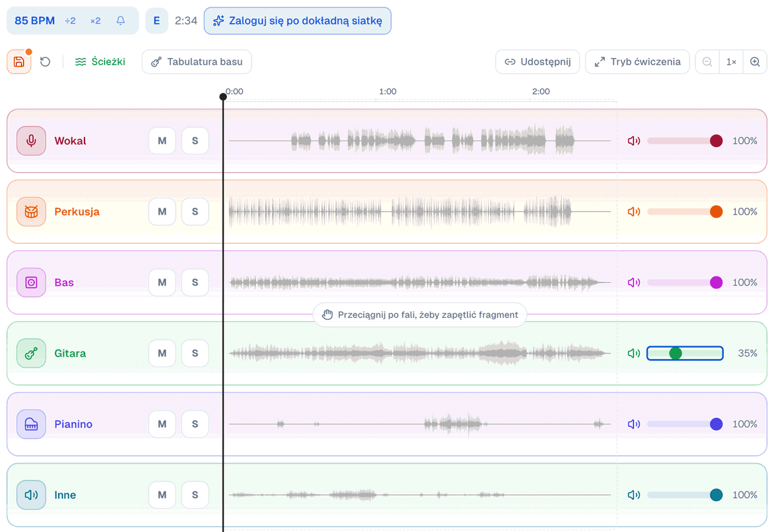Open the Ścieżki tracks view
Screen dimensions: 774x532
point(100,62)
